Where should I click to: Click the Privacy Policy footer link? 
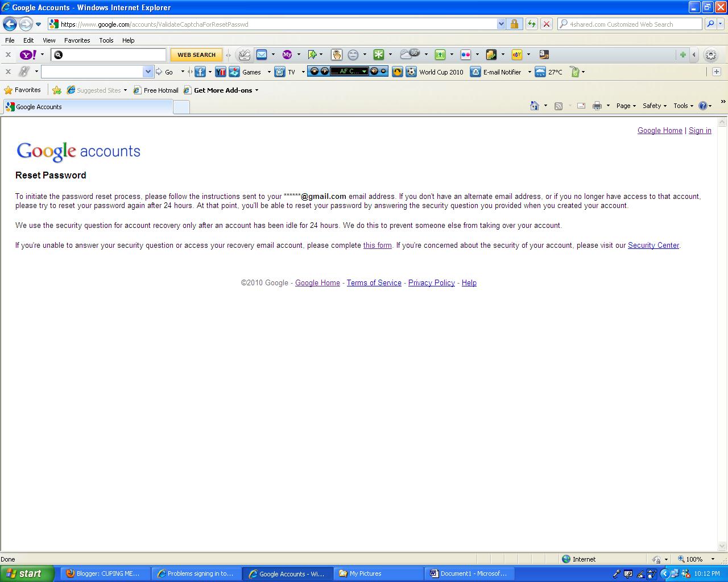pyautogui.click(x=431, y=282)
